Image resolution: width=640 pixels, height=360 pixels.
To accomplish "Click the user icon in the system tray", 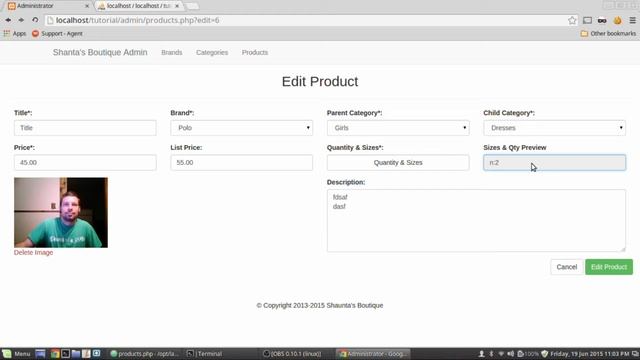I will click(x=482, y=353).
